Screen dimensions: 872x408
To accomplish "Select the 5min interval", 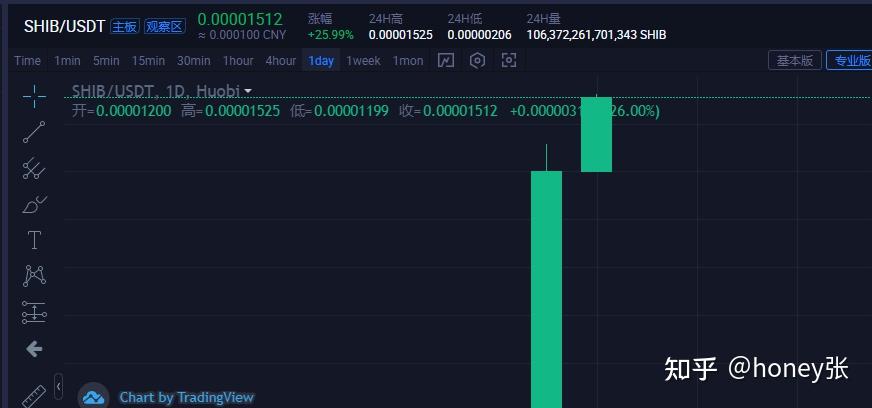I will pyautogui.click(x=106, y=61).
